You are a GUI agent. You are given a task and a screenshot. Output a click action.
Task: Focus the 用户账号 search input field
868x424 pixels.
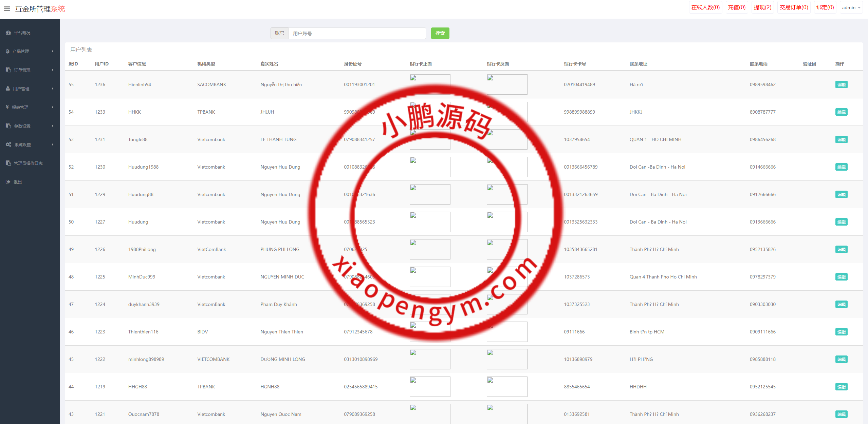(357, 33)
